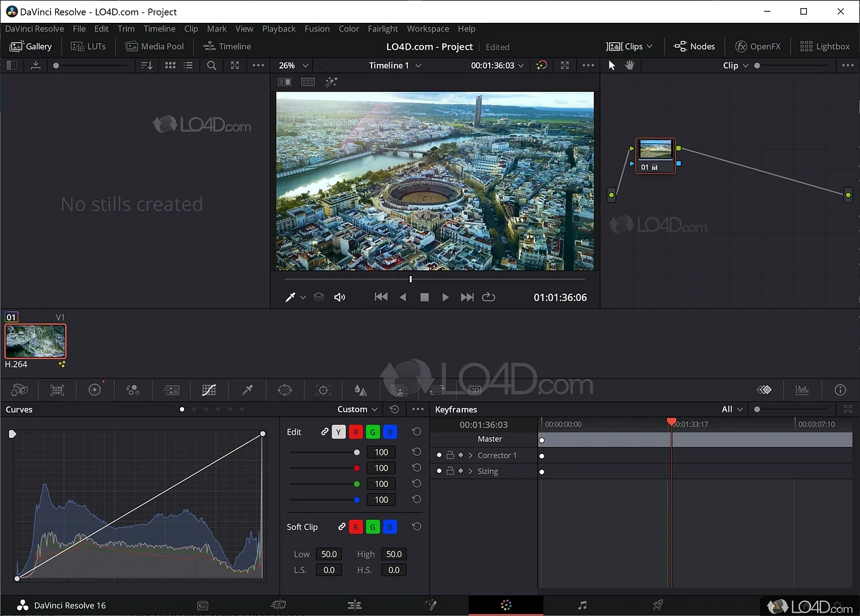
Task: Open the 26% viewer zoom dropdown
Action: 294,65
